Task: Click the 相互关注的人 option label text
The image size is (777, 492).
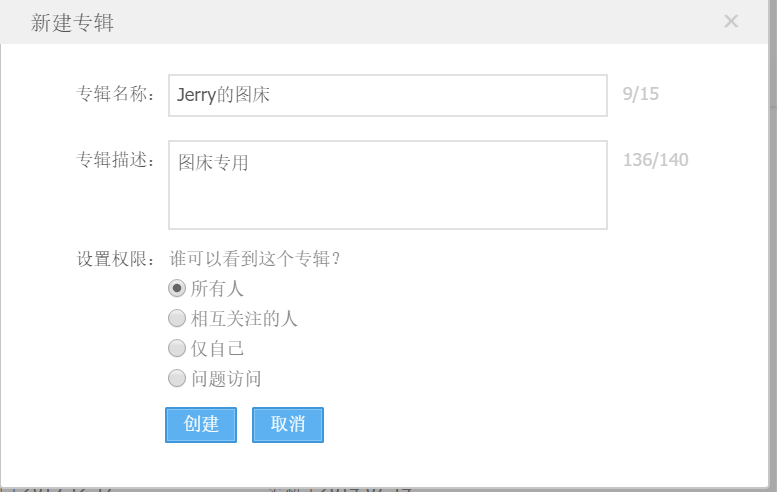Action: 244,319
